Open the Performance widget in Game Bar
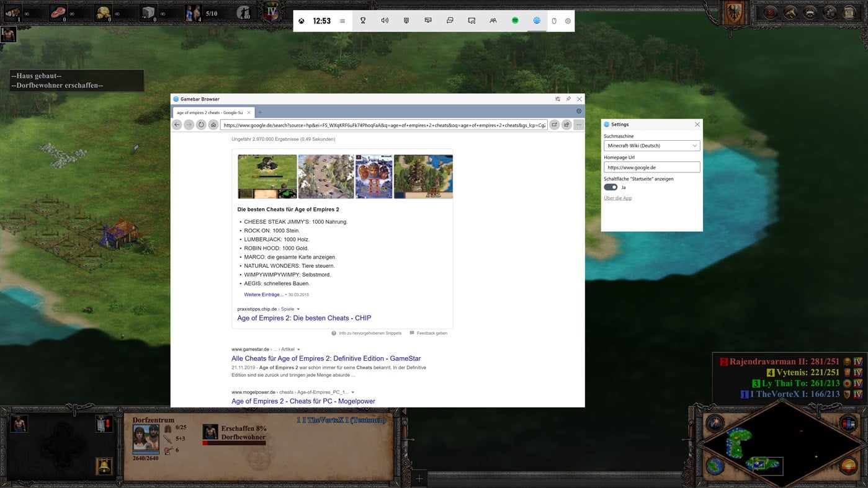This screenshot has height=488, width=868. point(428,20)
